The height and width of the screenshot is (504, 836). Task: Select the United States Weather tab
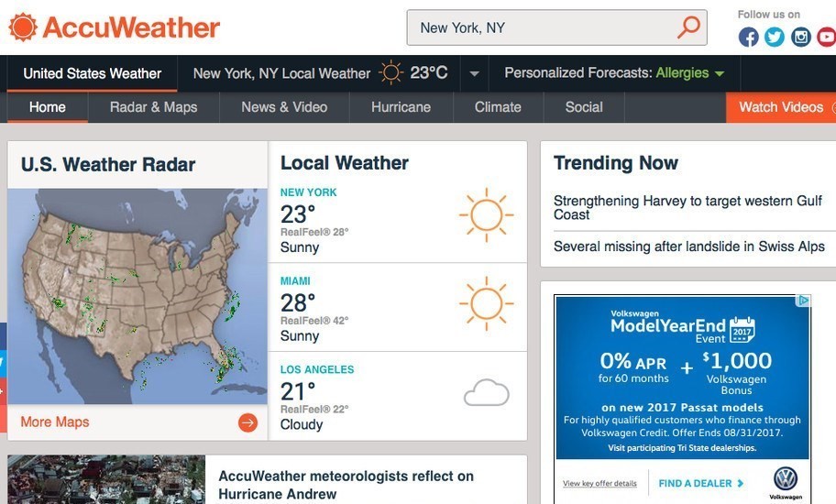pos(93,73)
